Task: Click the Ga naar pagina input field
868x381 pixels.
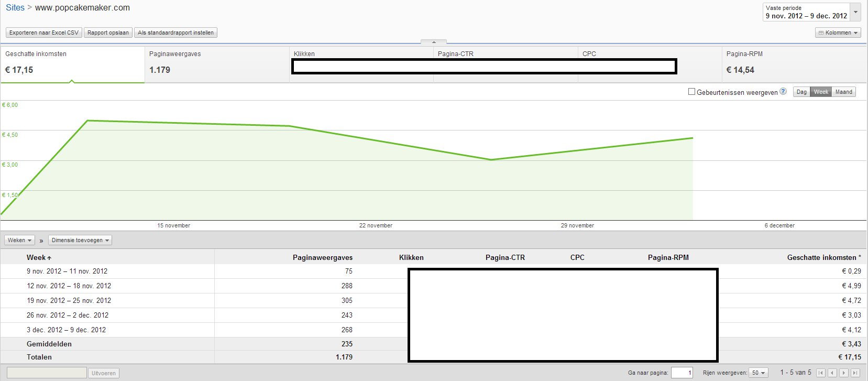Action: (682, 373)
